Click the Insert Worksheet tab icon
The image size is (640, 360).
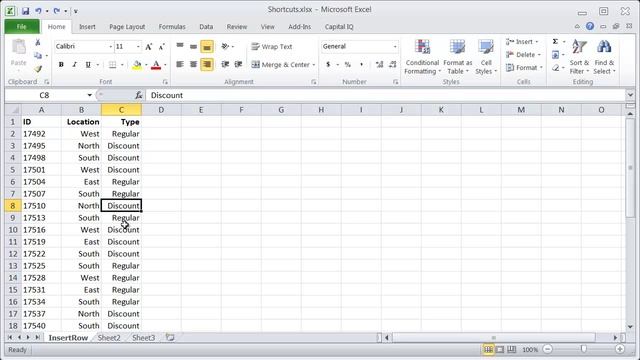(x=170, y=338)
